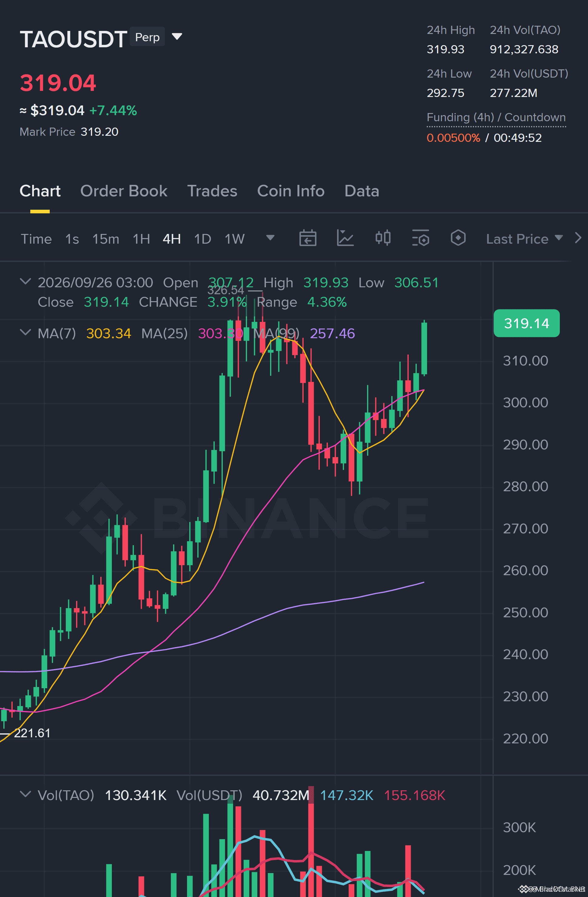The image size is (588, 897).
Task: Collapse the MA(7) indicator chevron
Action: pos(25,332)
